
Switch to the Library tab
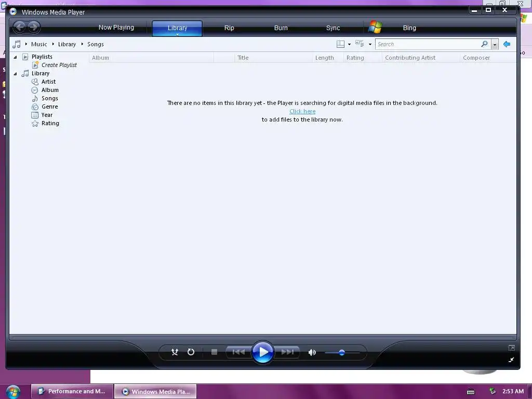tap(177, 28)
